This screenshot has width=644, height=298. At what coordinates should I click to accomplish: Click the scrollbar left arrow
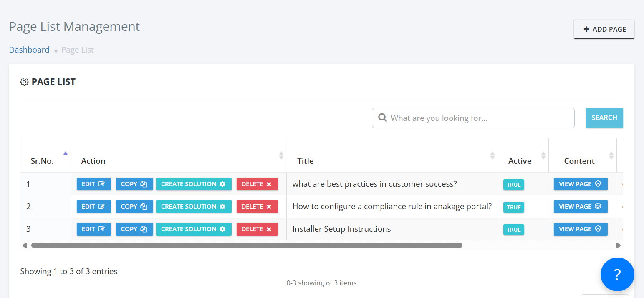[x=25, y=245]
